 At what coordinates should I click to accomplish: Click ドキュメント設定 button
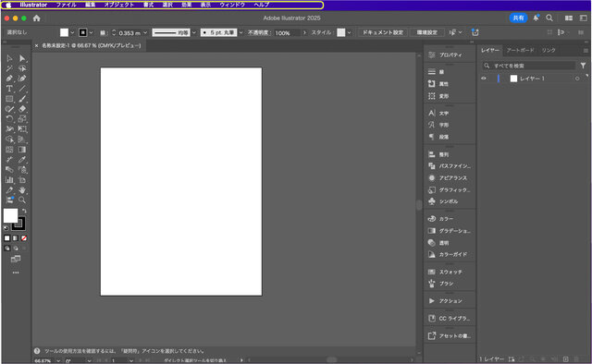(x=383, y=33)
